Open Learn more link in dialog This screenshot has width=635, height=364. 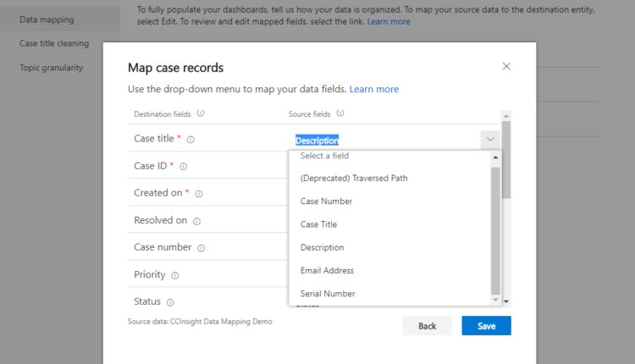373,89
